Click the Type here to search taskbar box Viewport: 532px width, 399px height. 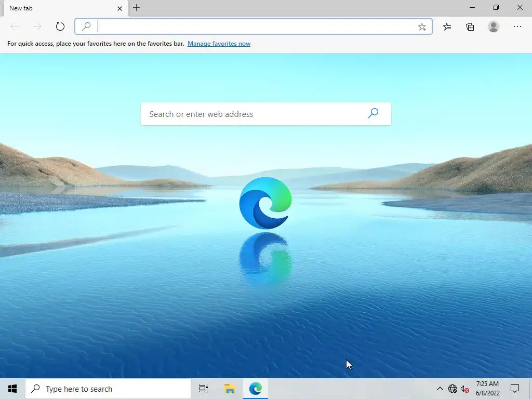point(108,389)
